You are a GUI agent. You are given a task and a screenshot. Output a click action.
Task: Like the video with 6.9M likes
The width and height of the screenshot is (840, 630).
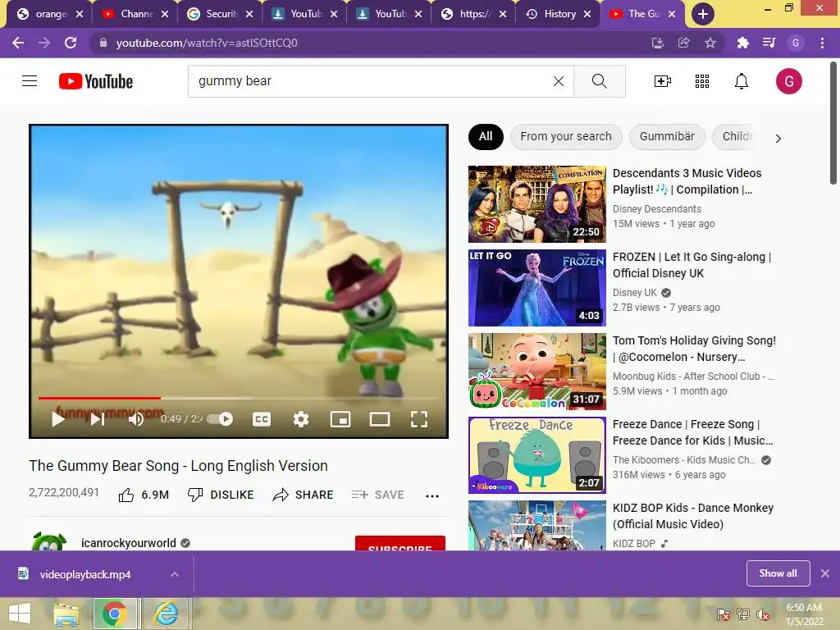(x=143, y=495)
